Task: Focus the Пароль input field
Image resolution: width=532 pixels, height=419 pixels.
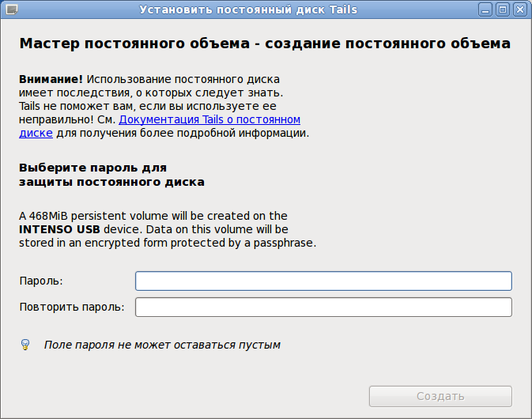Action: tap(323, 281)
